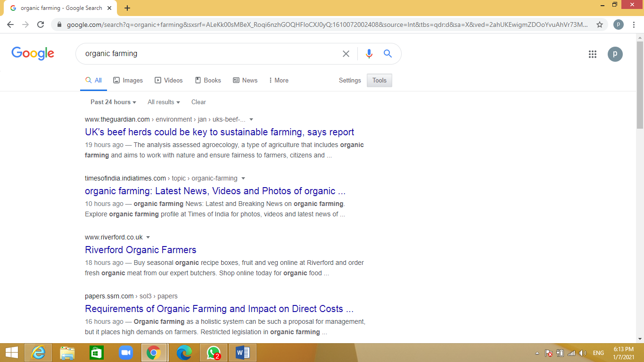Screen dimensions: 644x362
Task: Select the All results tab
Action: tap(93, 80)
